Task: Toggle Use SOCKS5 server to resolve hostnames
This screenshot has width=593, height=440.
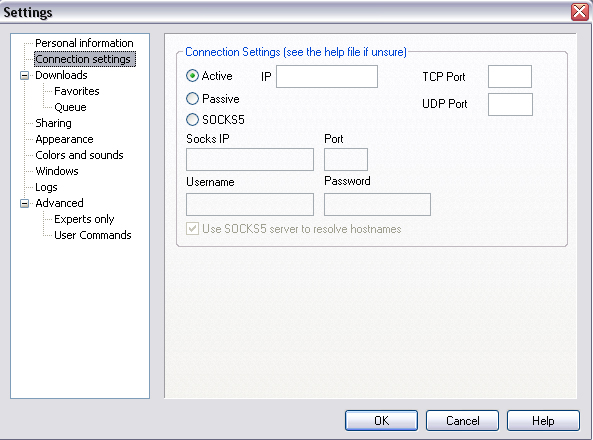Action: click(192, 229)
